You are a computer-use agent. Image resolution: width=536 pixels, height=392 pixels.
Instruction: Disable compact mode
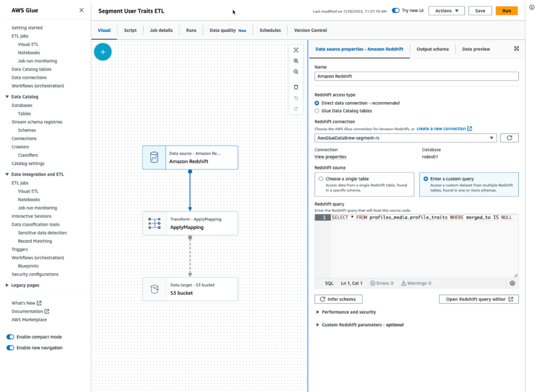point(10,337)
